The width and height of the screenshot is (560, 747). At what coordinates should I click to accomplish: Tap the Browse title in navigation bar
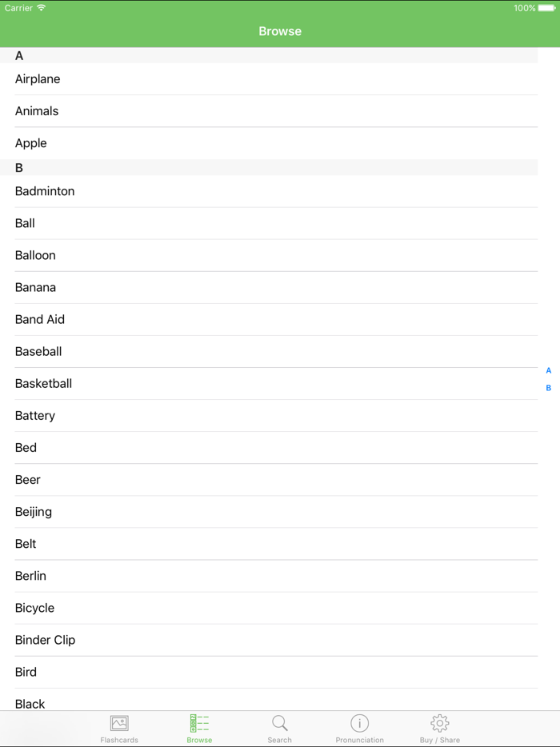[x=279, y=31]
